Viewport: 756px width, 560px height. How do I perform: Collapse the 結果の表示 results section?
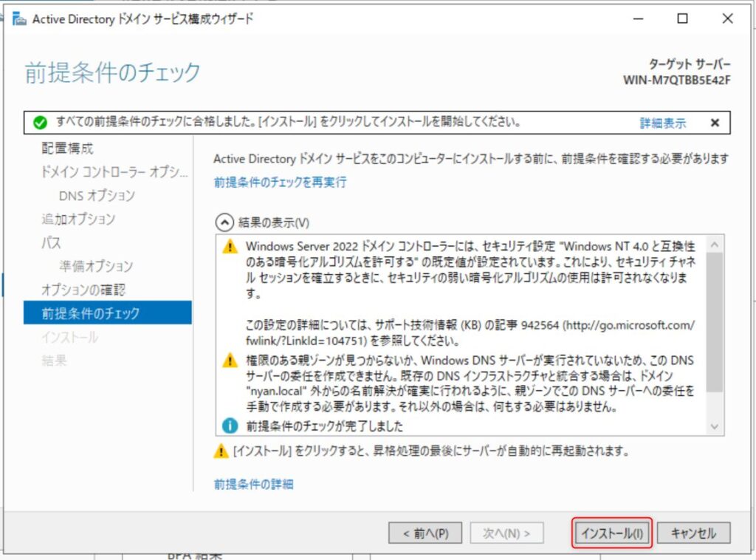(x=222, y=222)
